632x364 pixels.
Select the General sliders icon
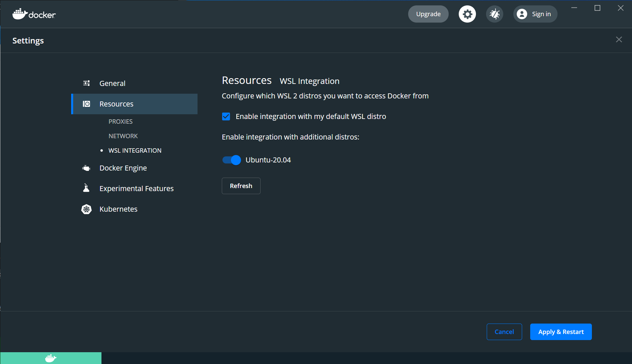[87, 83]
